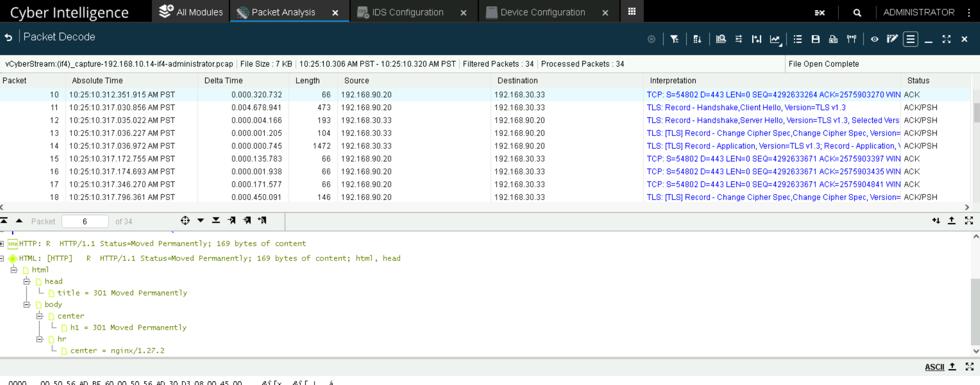The height and width of the screenshot is (385, 980).
Task: Click the magnifier search icon in header
Action: [857, 12]
